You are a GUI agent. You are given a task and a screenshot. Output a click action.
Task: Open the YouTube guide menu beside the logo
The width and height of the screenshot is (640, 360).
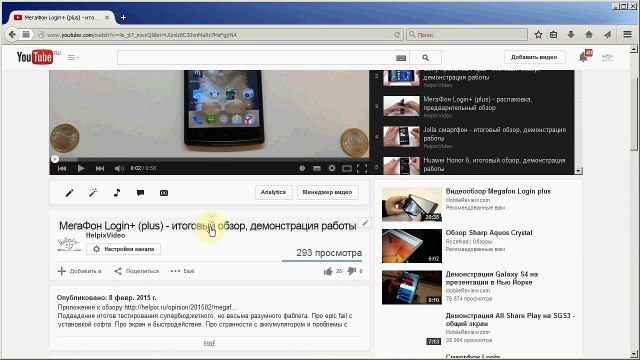pos(73,58)
